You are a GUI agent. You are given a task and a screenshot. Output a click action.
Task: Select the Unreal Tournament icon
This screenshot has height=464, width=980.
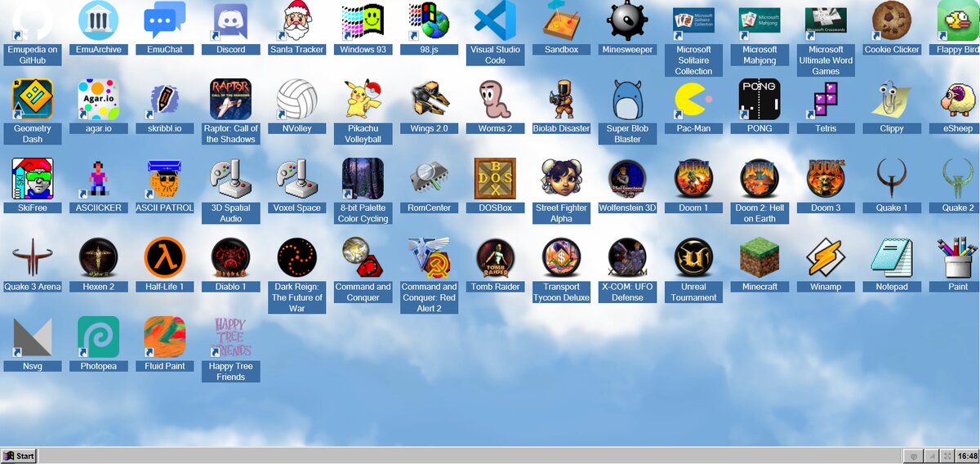(693, 257)
